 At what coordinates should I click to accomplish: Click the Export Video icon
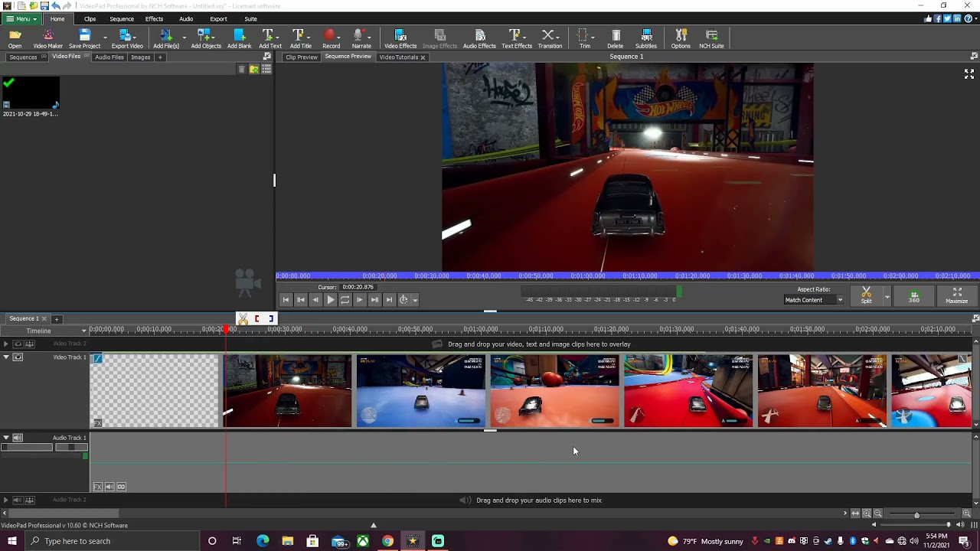point(127,39)
